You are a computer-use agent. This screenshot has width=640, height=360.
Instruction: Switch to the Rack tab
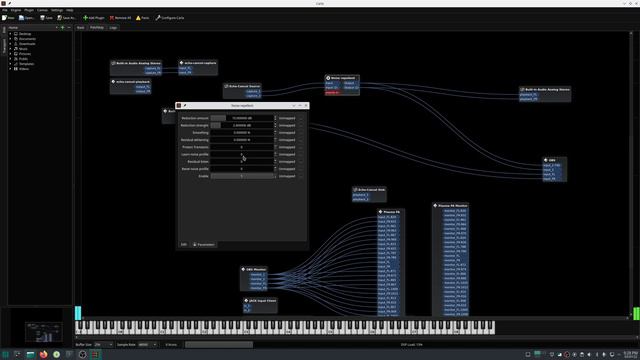[81, 27]
